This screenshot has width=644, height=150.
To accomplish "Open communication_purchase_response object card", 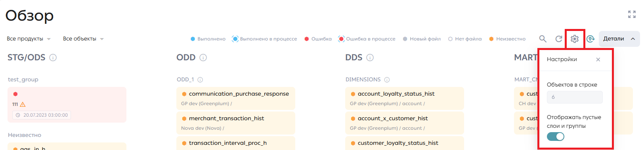I will tap(236, 98).
